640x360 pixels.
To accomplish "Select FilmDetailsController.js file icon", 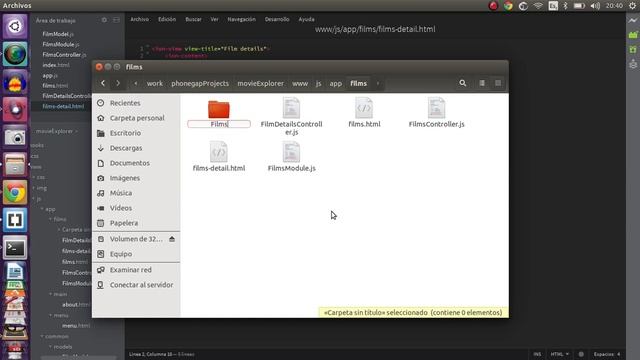I will click(291, 108).
